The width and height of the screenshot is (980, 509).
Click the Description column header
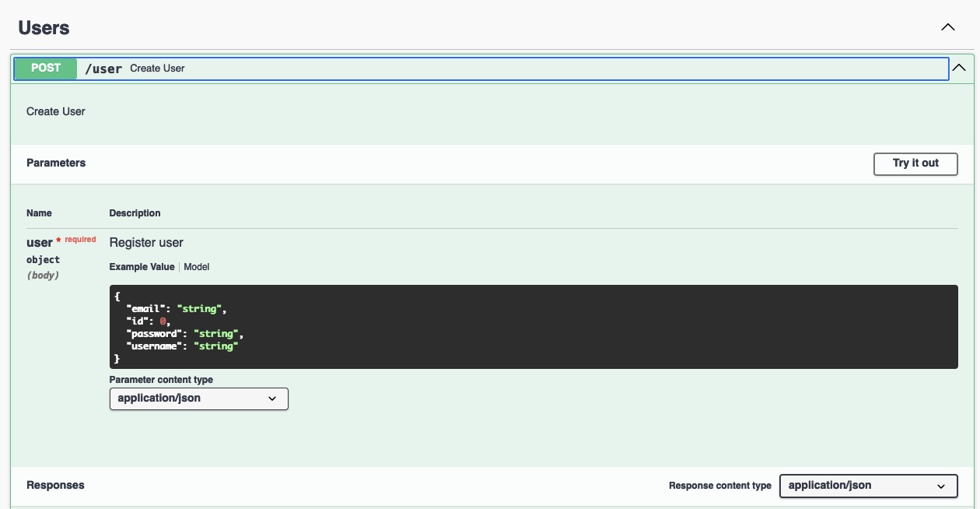click(135, 213)
